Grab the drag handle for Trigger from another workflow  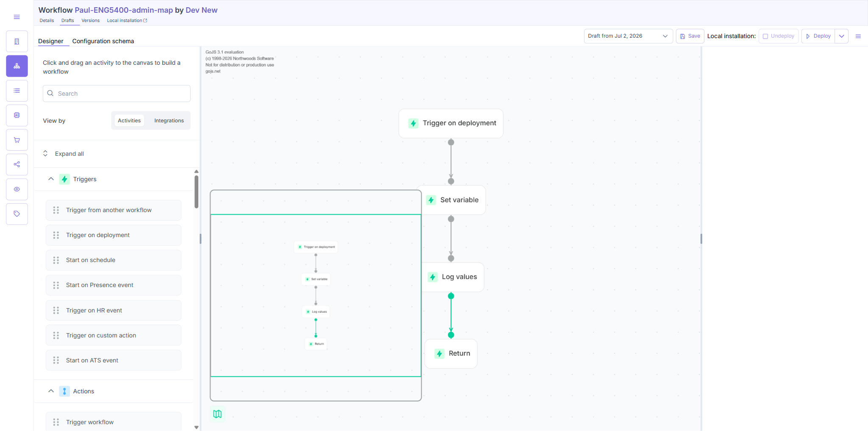pyautogui.click(x=56, y=210)
